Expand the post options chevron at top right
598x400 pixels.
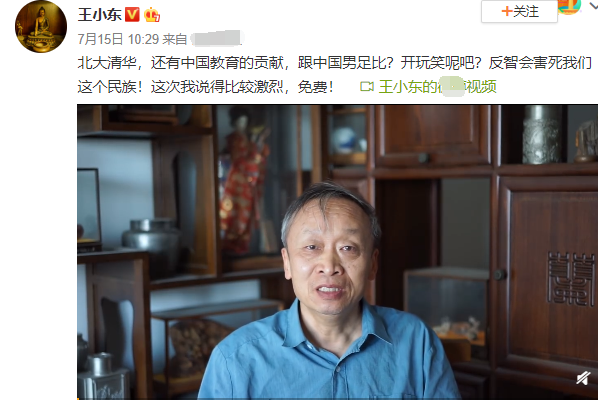(x=594, y=6)
